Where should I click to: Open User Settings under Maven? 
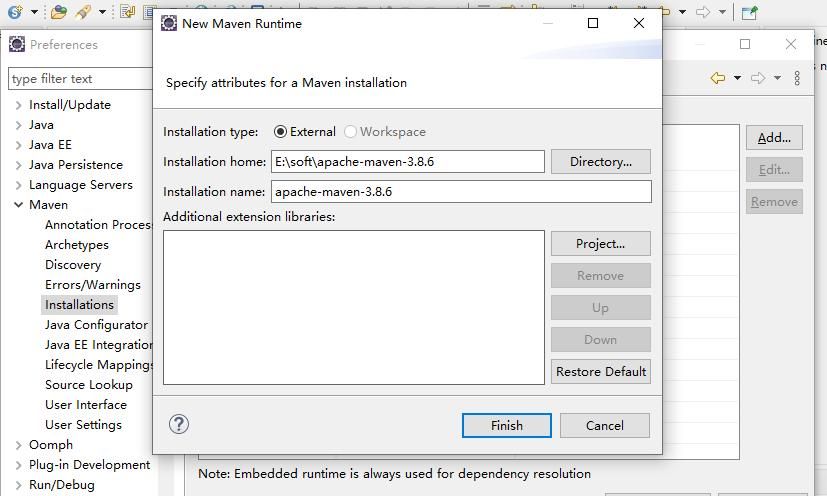tap(83, 425)
